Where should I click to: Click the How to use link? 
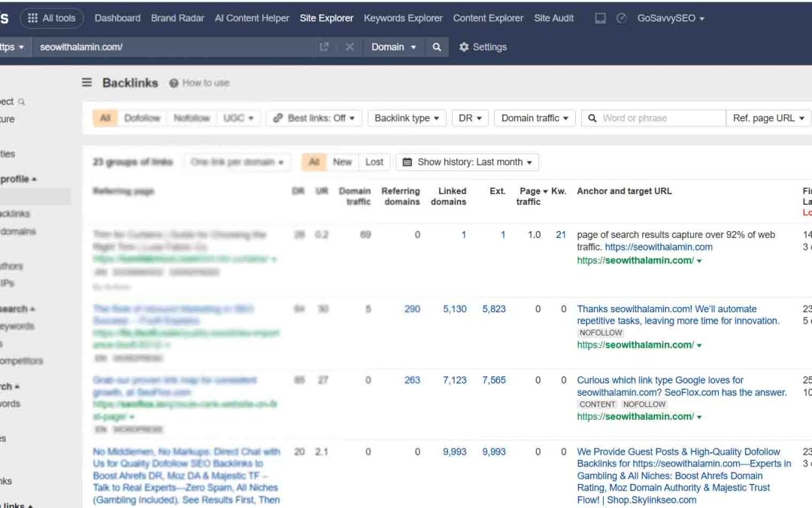tap(205, 83)
